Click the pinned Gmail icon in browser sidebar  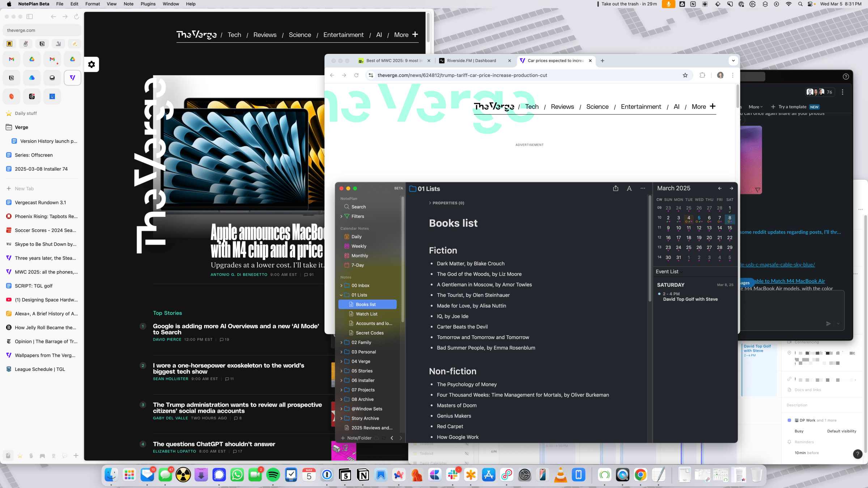click(x=12, y=59)
